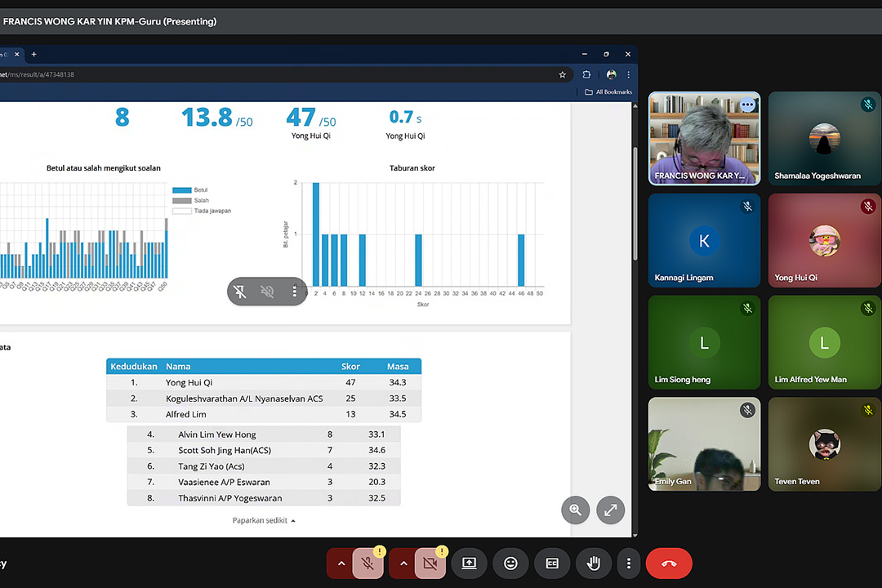Open the All Bookmarks folder
Viewport: 882px width, 588px height.
608,92
